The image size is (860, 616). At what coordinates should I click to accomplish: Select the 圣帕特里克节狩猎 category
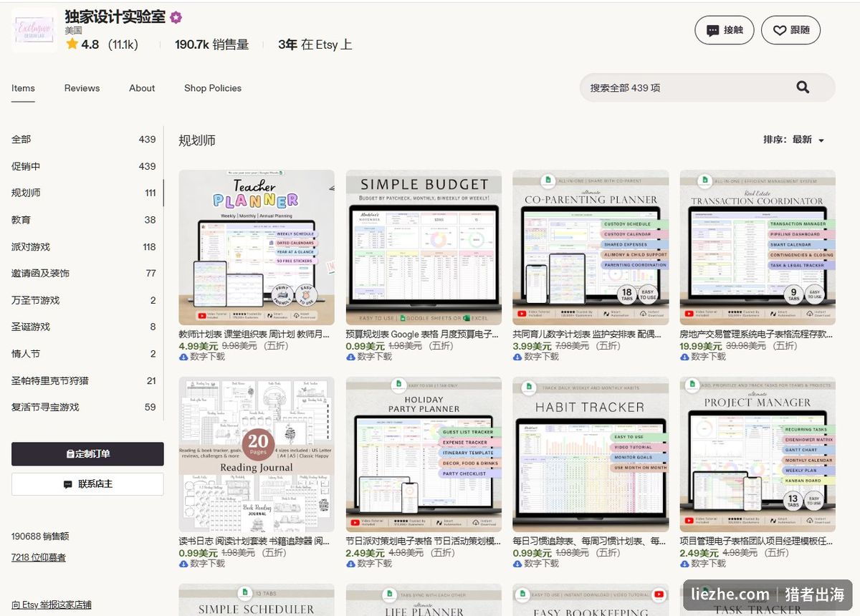pyautogui.click(x=84, y=380)
